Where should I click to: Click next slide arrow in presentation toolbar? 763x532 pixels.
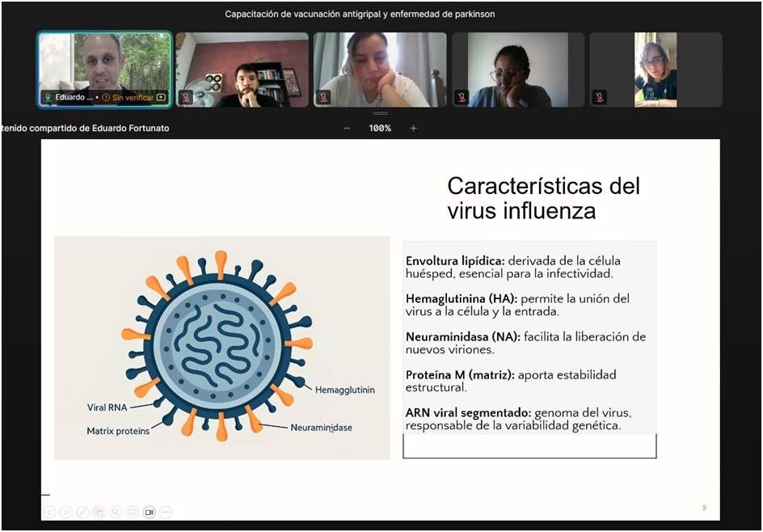point(66,512)
